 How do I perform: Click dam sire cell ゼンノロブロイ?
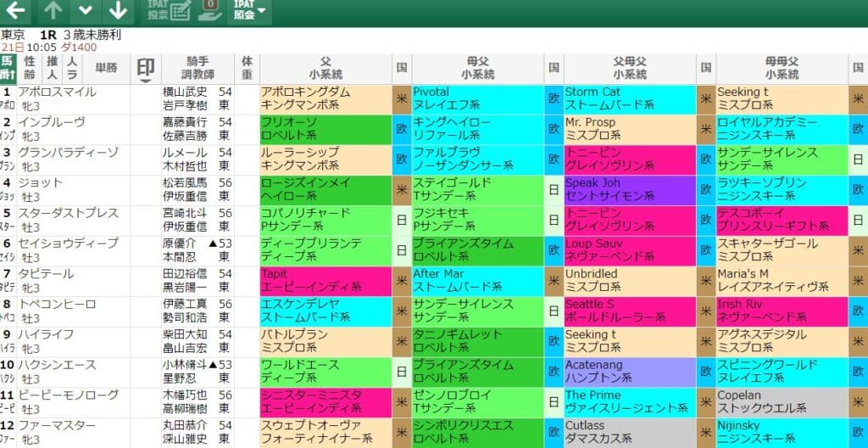point(478,401)
